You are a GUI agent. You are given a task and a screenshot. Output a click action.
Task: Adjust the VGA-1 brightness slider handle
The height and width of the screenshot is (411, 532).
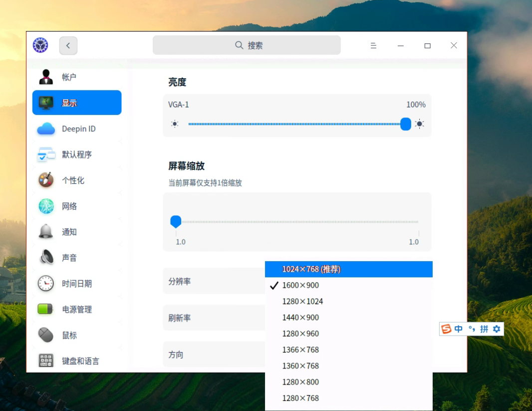405,124
